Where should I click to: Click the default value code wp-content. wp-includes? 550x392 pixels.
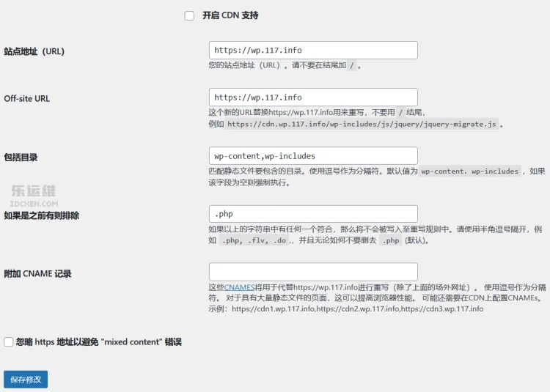pos(470,171)
